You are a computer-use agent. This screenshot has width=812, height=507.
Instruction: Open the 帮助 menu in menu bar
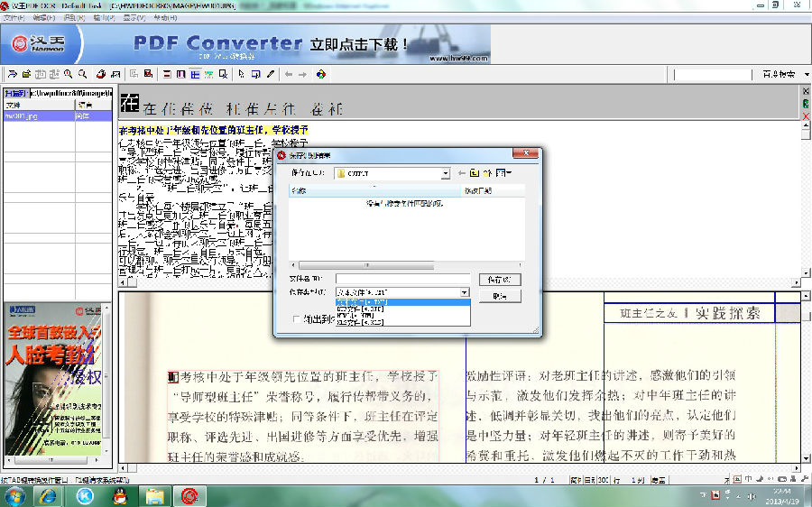[164, 18]
